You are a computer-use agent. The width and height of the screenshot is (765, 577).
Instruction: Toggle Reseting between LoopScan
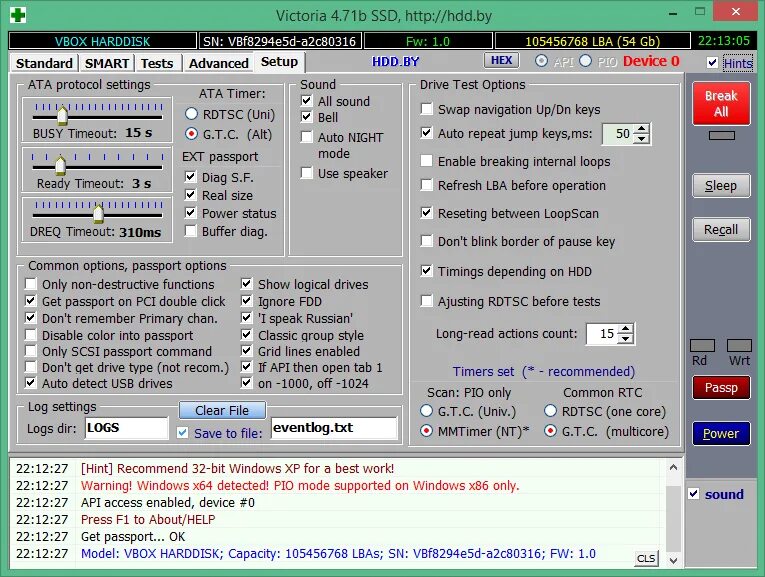[x=426, y=213]
